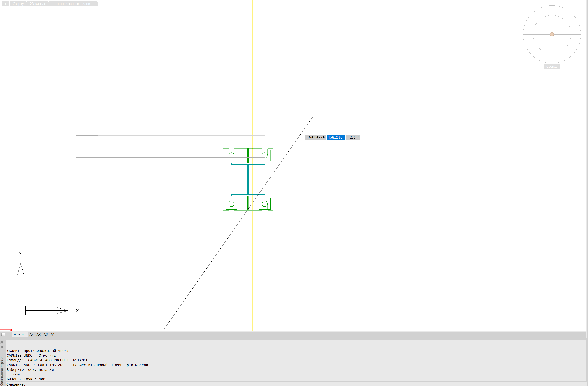The image size is (588, 386).
Task: Click the UCS origin square icon
Action: pos(21,310)
